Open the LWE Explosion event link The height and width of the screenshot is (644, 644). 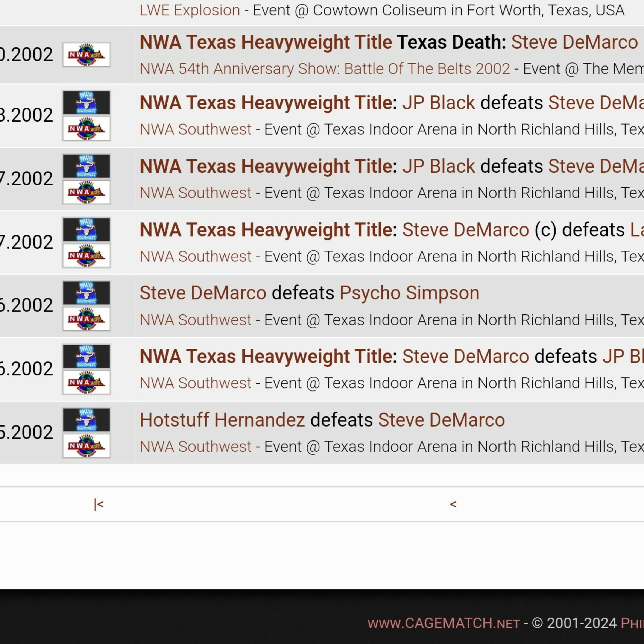tap(190, 10)
